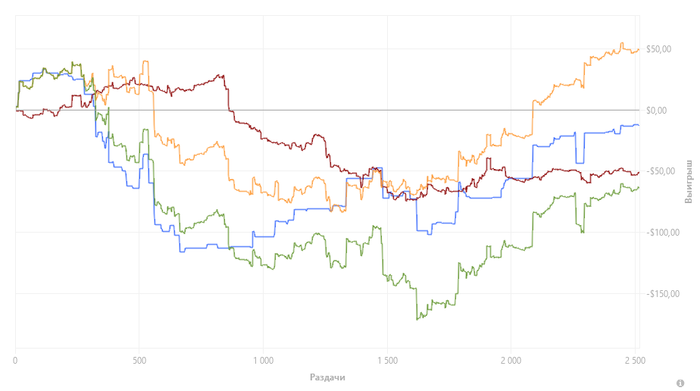700x391 pixels.
Task: Click the 2 500 tick on x-axis
Action: 635,360
